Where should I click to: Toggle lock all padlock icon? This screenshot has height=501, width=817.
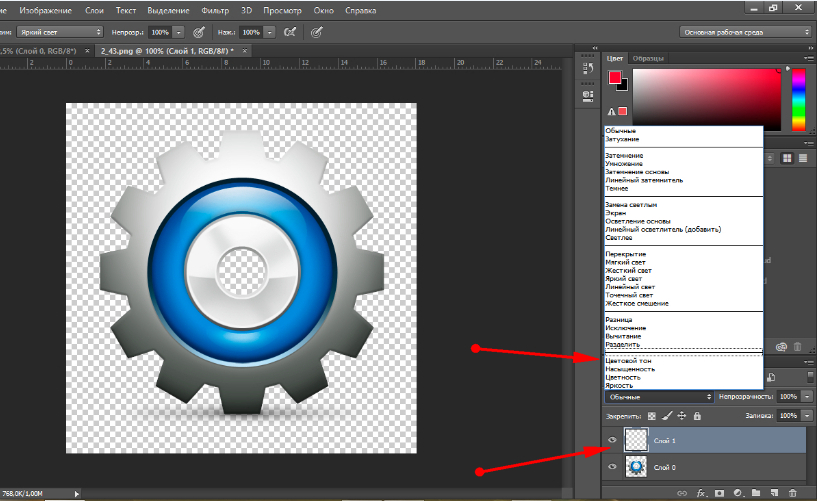[697, 416]
